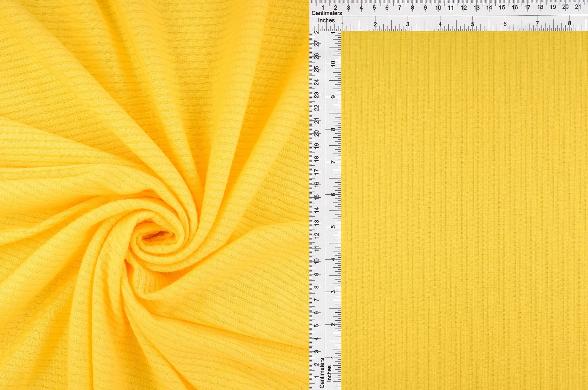Click the horizontal "Inches" ruler label

[x=326, y=21]
